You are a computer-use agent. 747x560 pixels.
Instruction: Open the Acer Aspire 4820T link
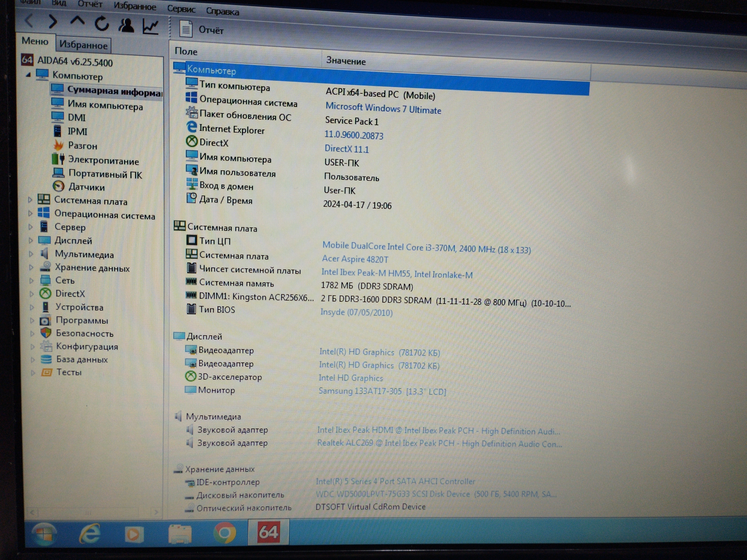355,259
